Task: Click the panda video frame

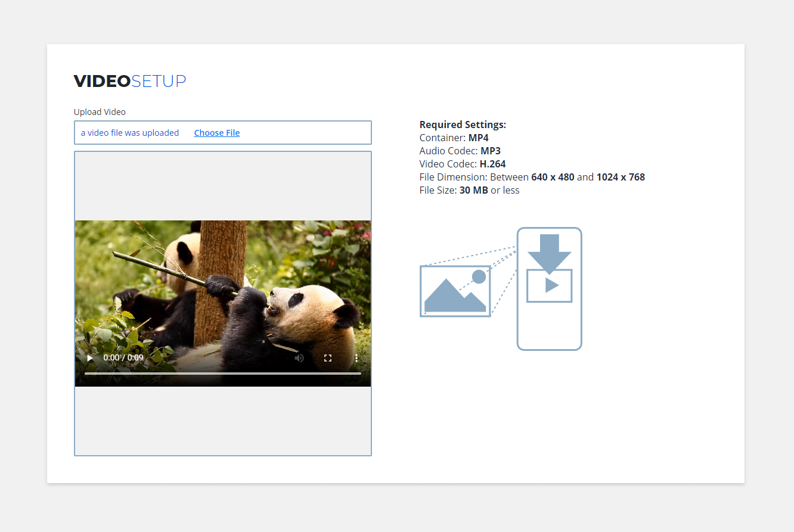Action: [222, 286]
